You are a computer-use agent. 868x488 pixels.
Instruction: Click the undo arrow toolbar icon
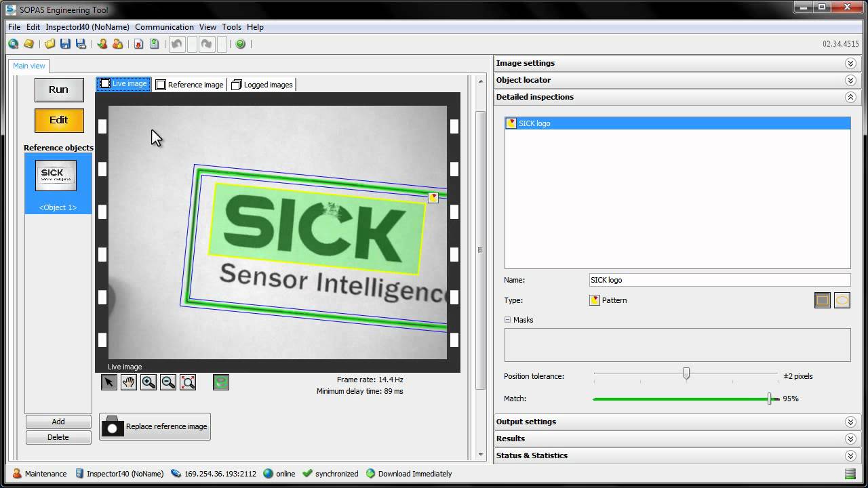(x=176, y=44)
